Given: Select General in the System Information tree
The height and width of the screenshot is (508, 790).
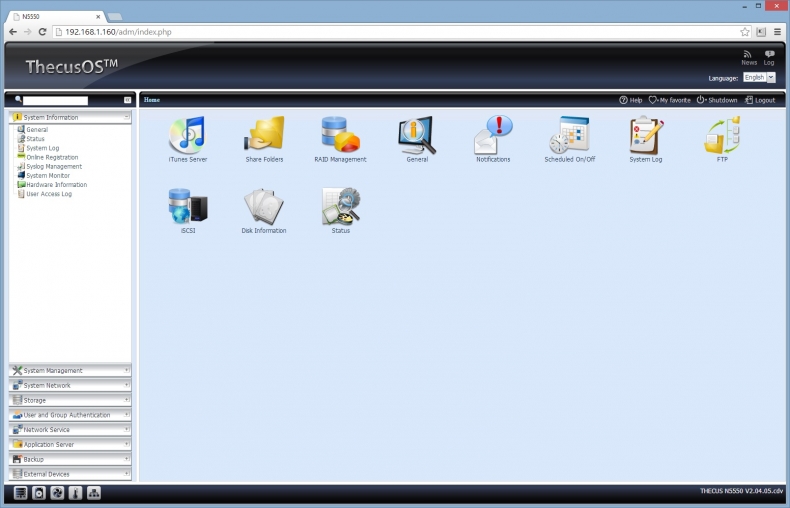Looking at the screenshot, I should pos(37,130).
